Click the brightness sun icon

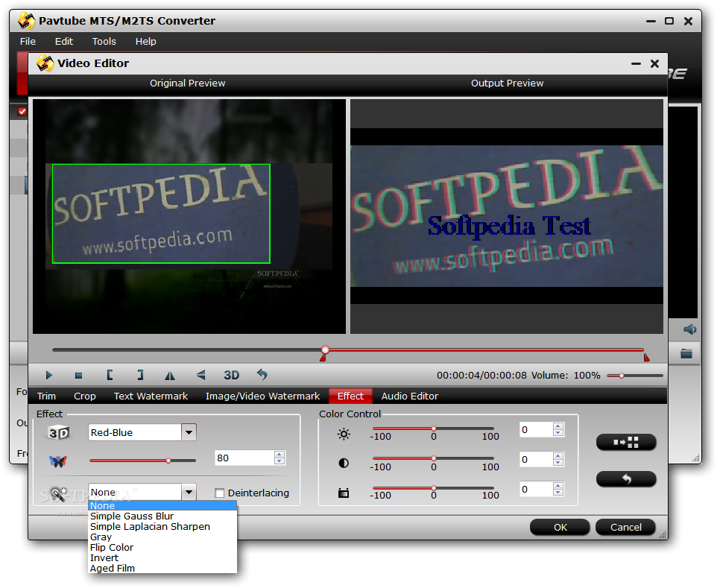[x=344, y=434]
